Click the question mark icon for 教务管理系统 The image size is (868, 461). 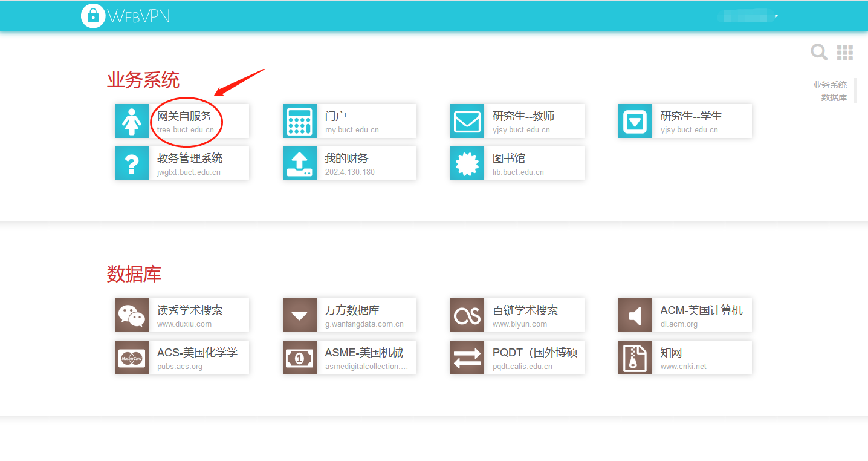pyautogui.click(x=132, y=163)
